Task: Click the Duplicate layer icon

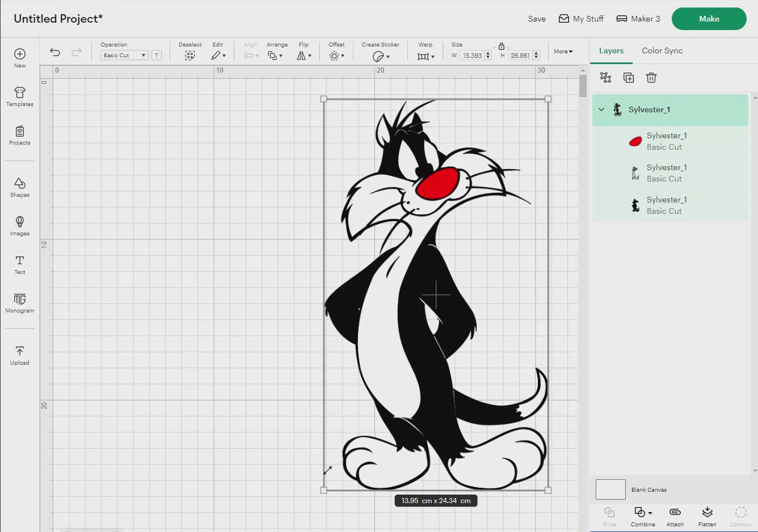Action: click(629, 78)
